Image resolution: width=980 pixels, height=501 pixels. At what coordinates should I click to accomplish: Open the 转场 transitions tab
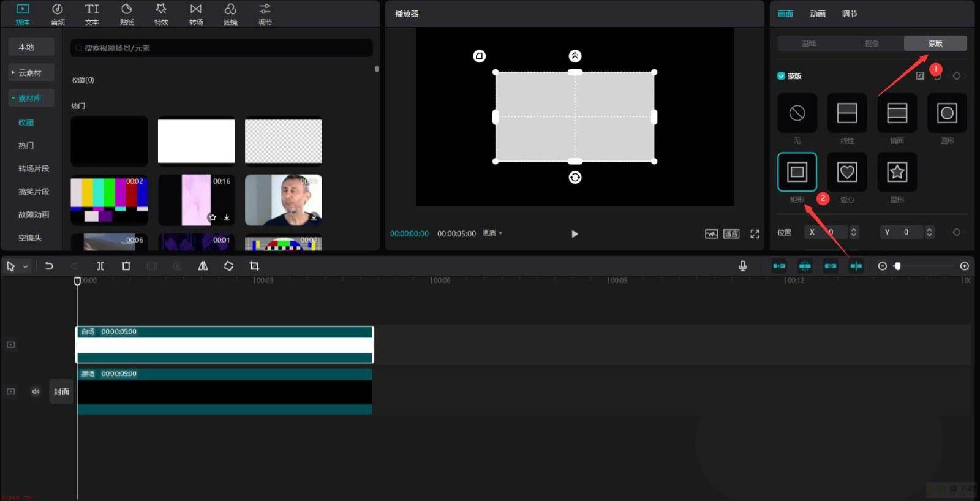196,14
